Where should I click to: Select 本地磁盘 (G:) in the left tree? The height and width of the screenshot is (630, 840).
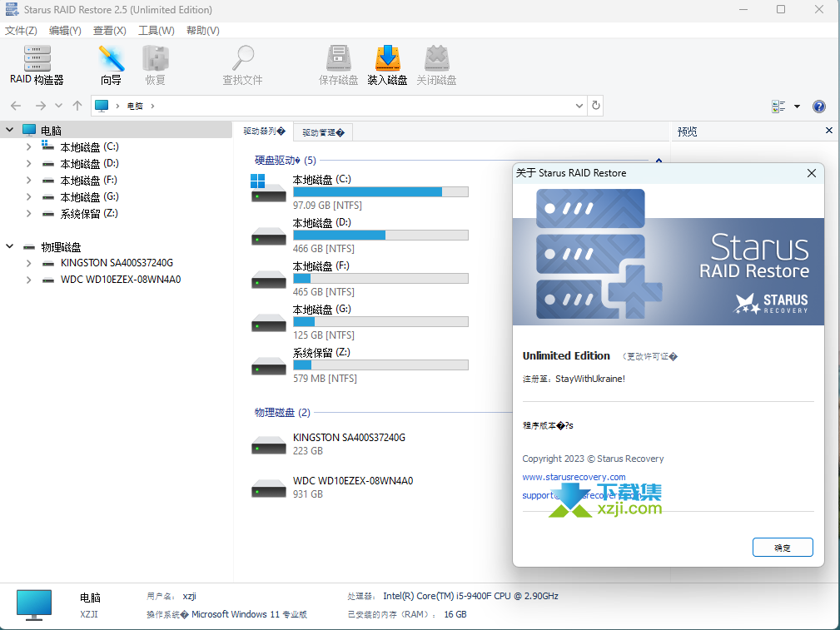(x=89, y=196)
